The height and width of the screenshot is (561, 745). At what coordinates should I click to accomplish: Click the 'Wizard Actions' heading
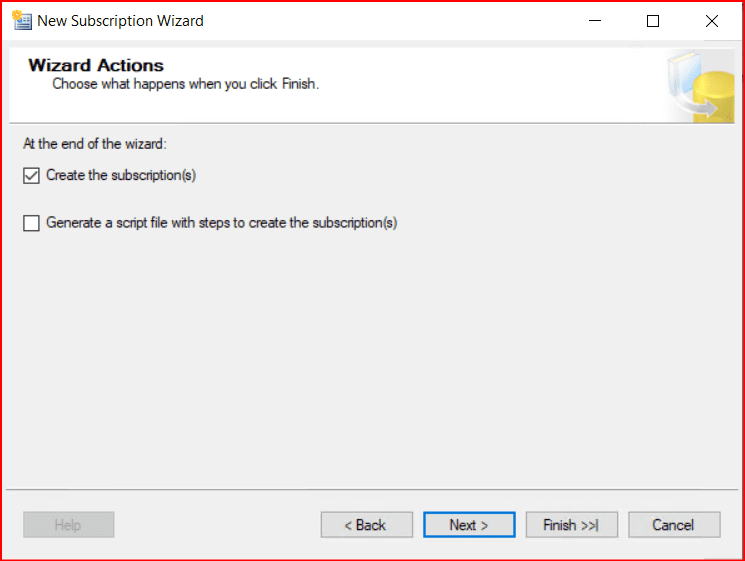[96, 65]
